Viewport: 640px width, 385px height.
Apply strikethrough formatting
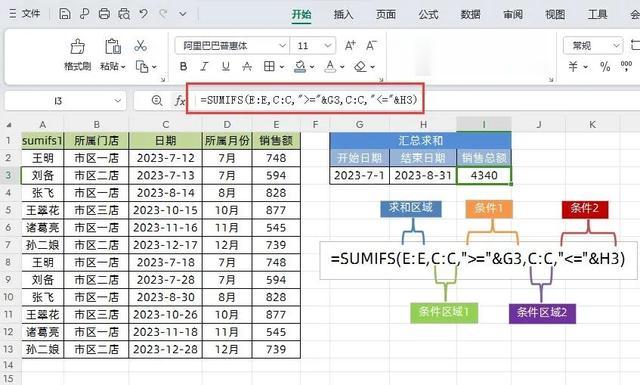(x=247, y=66)
